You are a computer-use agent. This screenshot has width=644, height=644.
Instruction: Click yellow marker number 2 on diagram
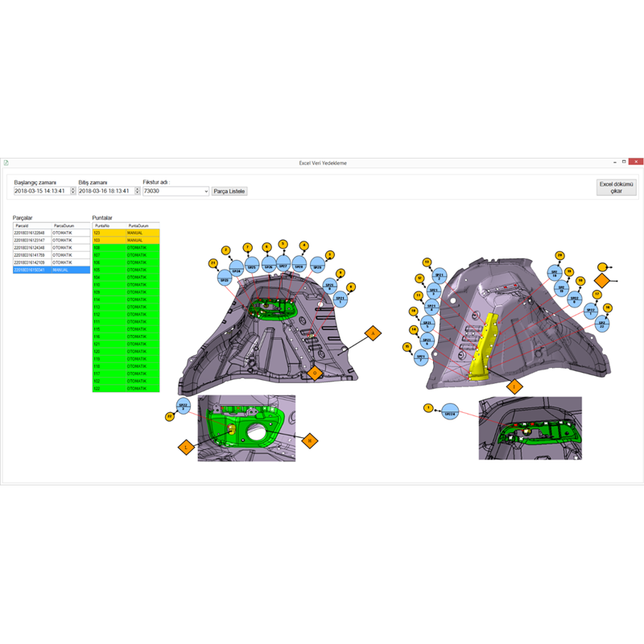coord(225,250)
